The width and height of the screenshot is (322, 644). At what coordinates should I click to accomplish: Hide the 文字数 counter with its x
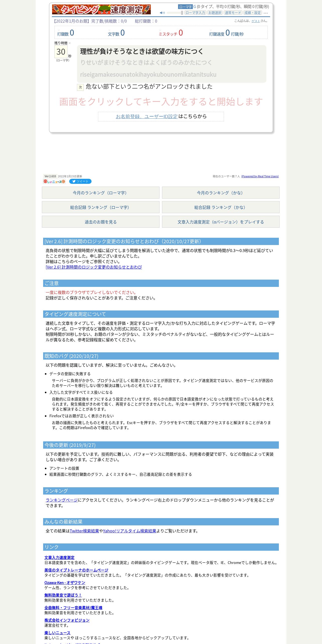point(109,30)
